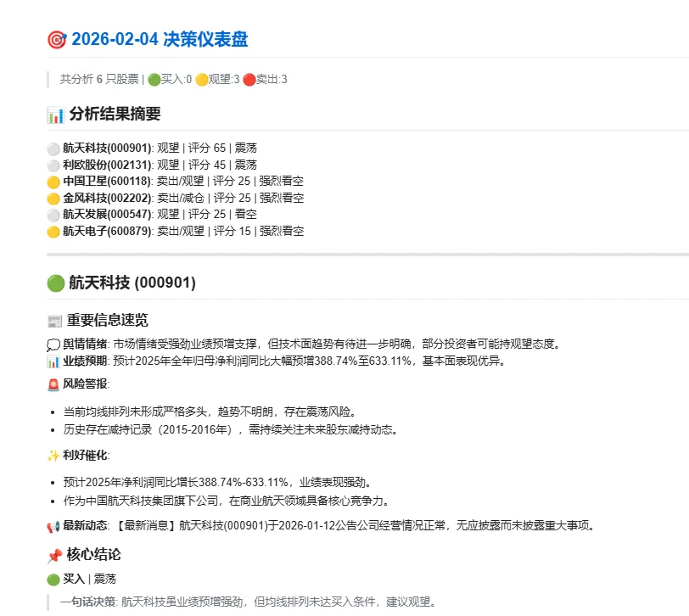Screen dimensions: 689x616
Task: Click the 一句话决策 quote line
Action: [x=249, y=602]
